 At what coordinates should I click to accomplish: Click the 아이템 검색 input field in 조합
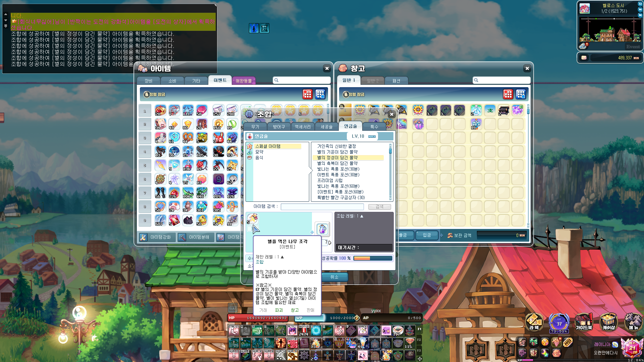coord(322,207)
